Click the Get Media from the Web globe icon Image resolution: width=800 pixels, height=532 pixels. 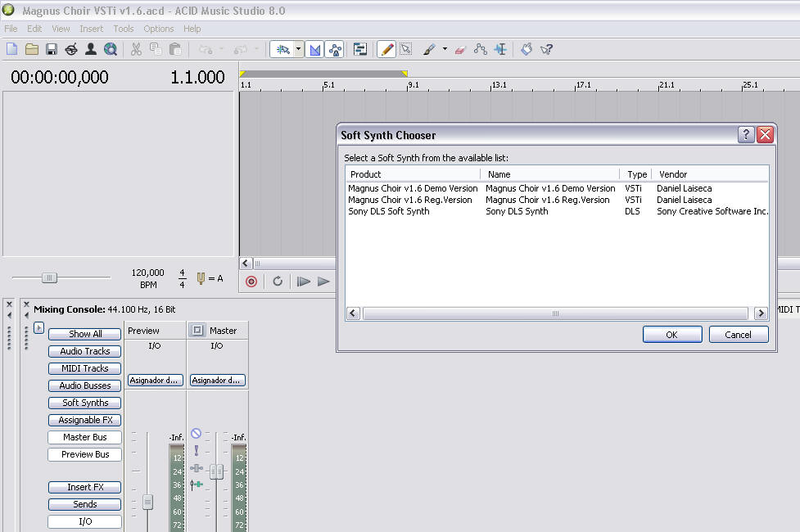click(111, 49)
